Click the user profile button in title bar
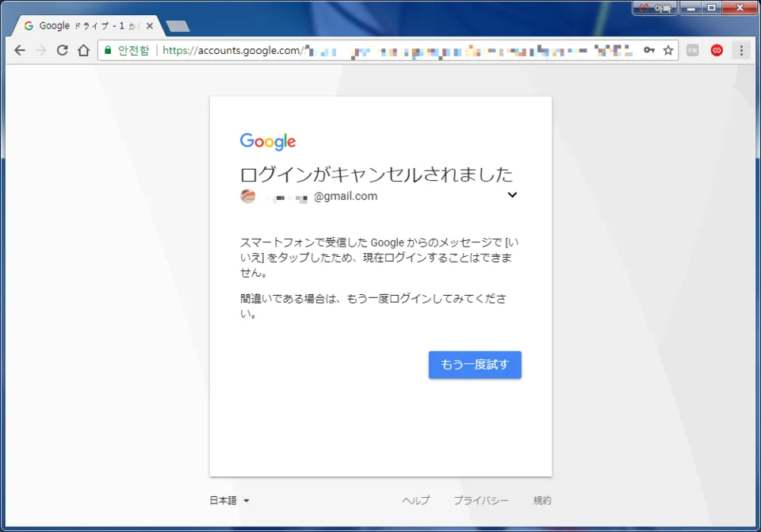The height and width of the screenshot is (532, 761). [655, 8]
